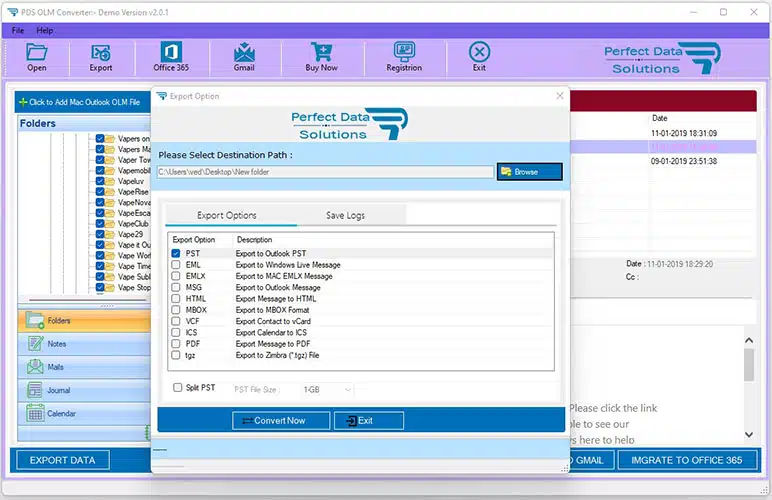
Task: Open the File menu
Action: tap(18, 31)
